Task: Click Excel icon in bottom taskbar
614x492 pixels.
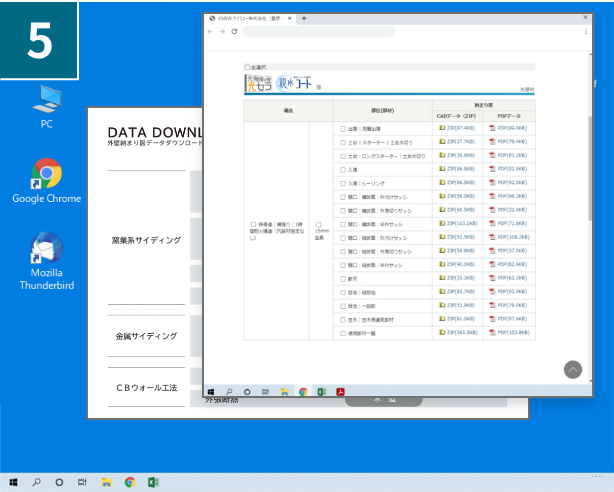Action: pos(154,482)
